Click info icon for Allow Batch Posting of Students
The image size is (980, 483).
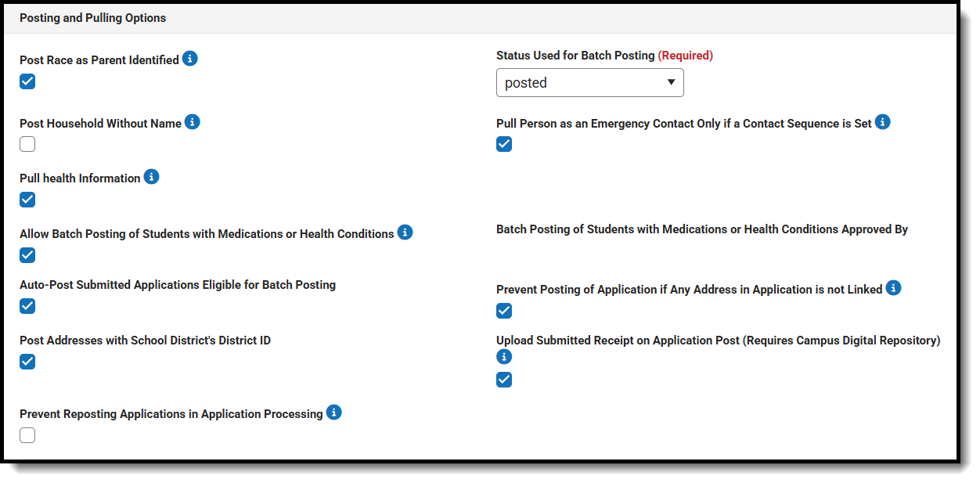click(x=405, y=232)
